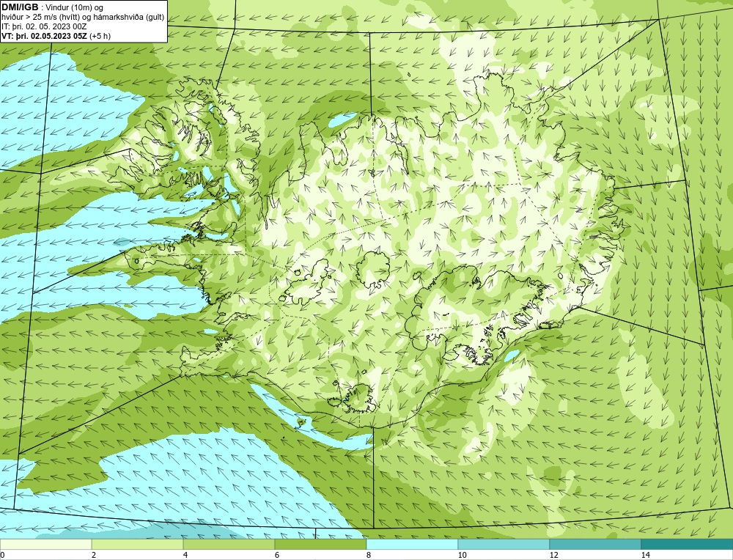Image resolution: width=733 pixels, height=560 pixels.
Task: Select the 2–4 m/s light green legend swatch
Action: tap(138, 544)
